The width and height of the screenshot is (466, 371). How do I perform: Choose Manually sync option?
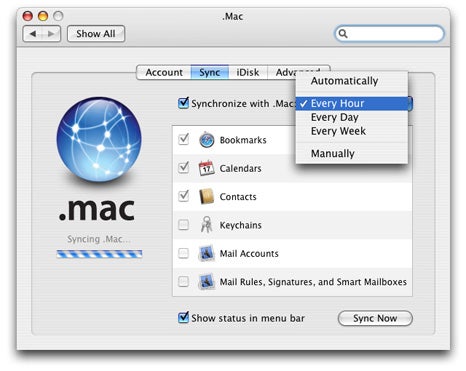pos(352,154)
